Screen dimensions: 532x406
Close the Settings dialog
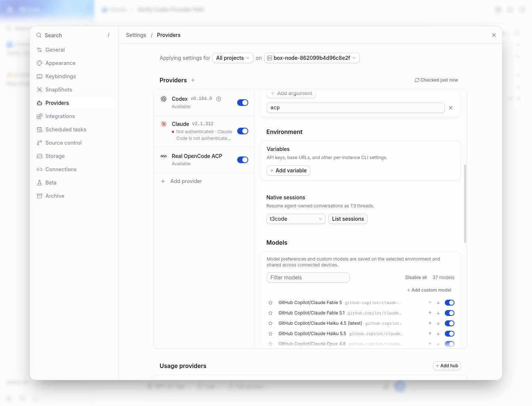494,35
